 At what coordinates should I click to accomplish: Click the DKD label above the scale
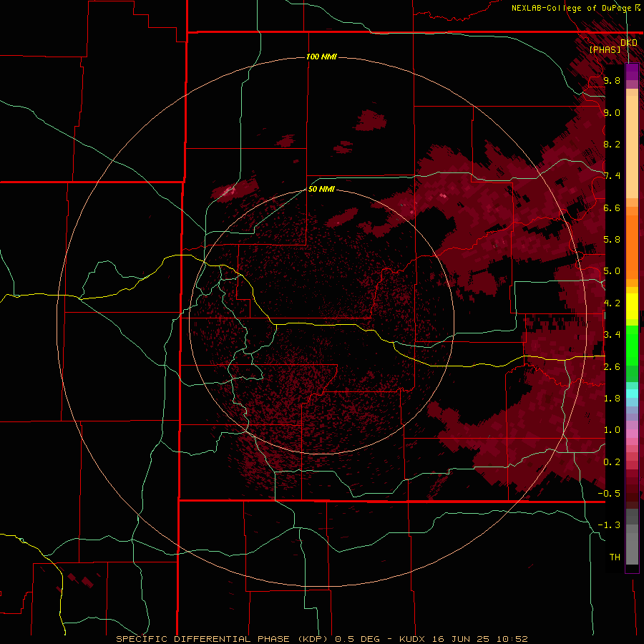(629, 43)
